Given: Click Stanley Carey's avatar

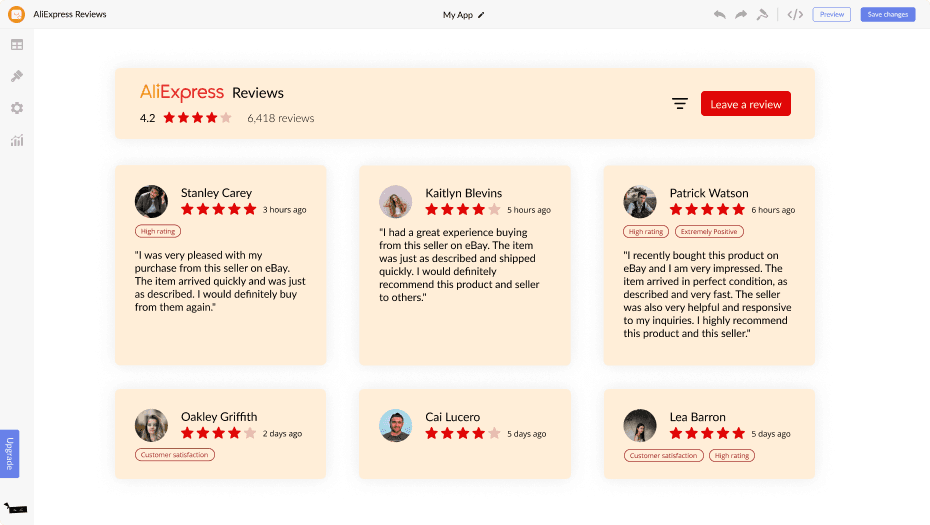Looking at the screenshot, I should 151,201.
